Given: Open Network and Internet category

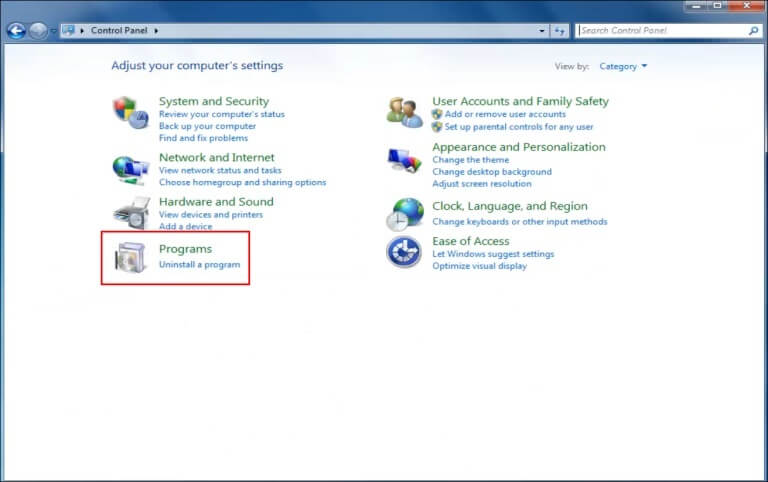Looking at the screenshot, I should 216,157.
